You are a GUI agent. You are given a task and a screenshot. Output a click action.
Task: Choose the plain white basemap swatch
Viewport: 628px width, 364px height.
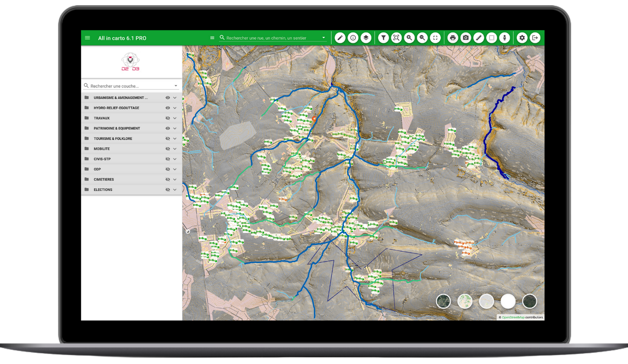508,301
